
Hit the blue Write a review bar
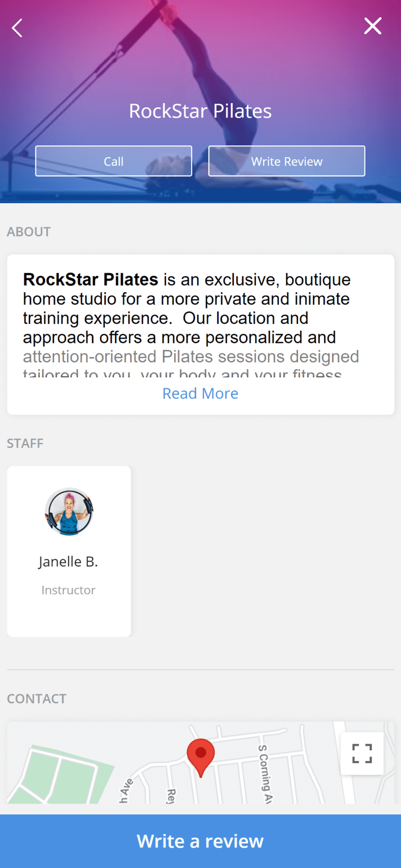tap(200, 840)
